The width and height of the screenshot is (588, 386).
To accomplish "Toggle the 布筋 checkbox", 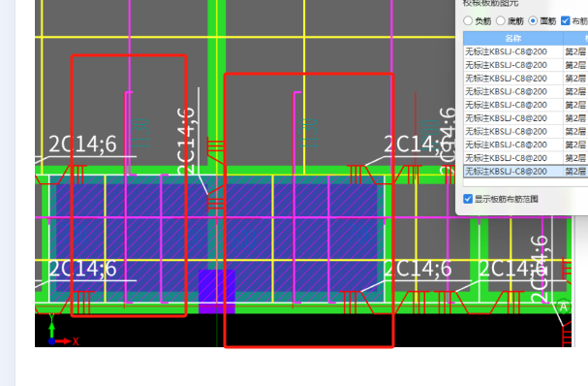I will tap(566, 21).
